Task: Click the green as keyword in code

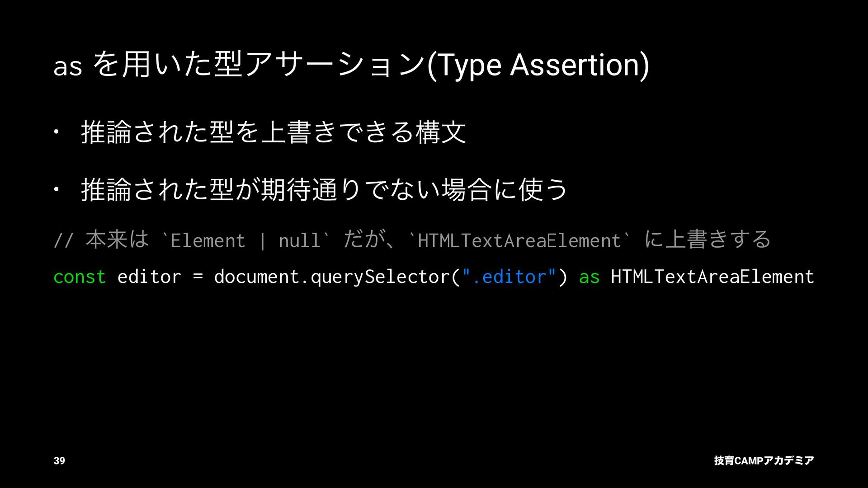Action: coord(589,277)
